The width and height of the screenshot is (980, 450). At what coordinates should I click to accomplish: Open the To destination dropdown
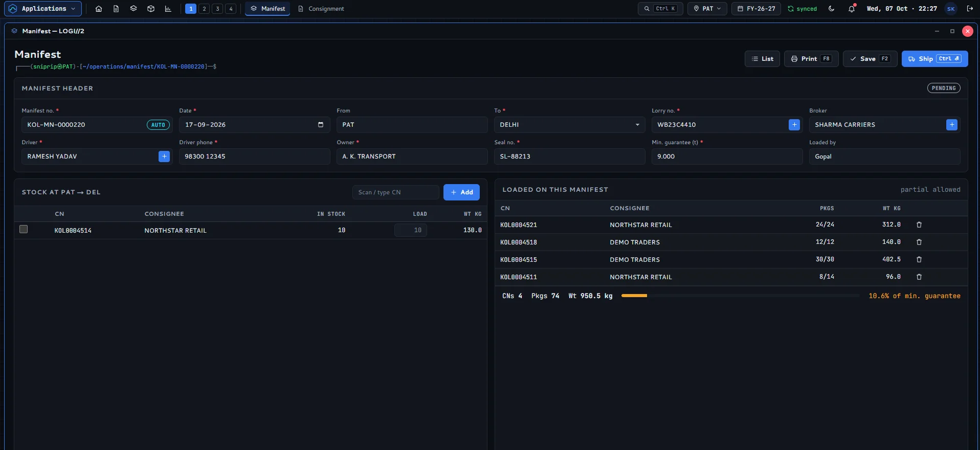pyautogui.click(x=569, y=125)
